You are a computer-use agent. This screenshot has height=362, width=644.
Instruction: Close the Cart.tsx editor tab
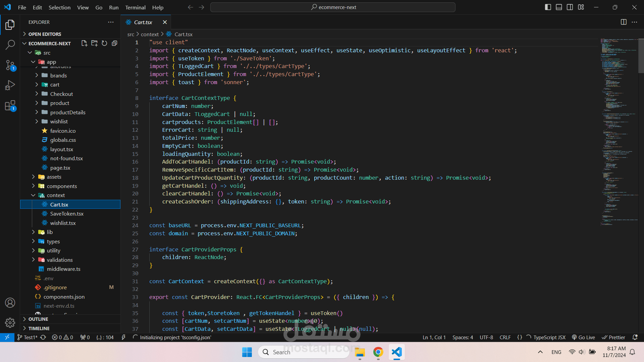[x=165, y=22]
